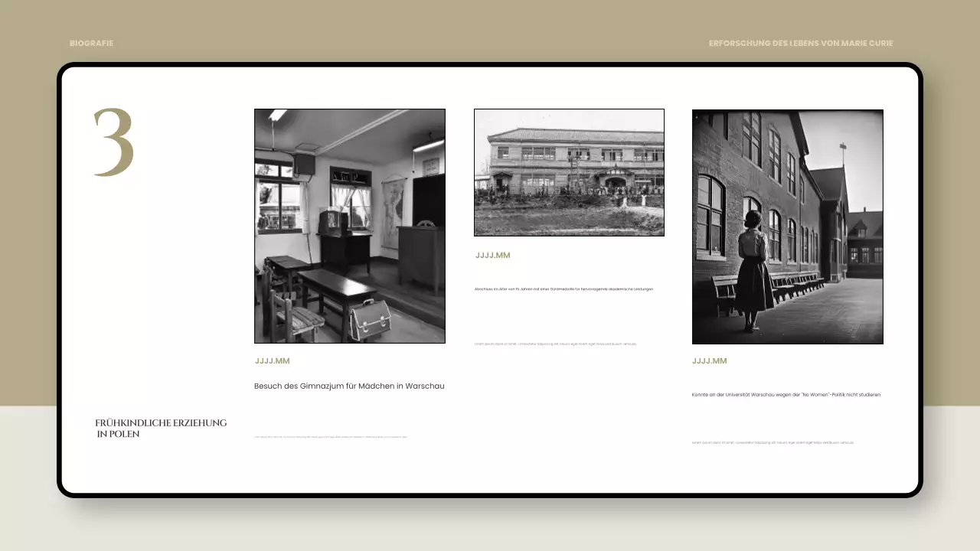Click the JJJJ.MM date under classroom photo

click(272, 361)
